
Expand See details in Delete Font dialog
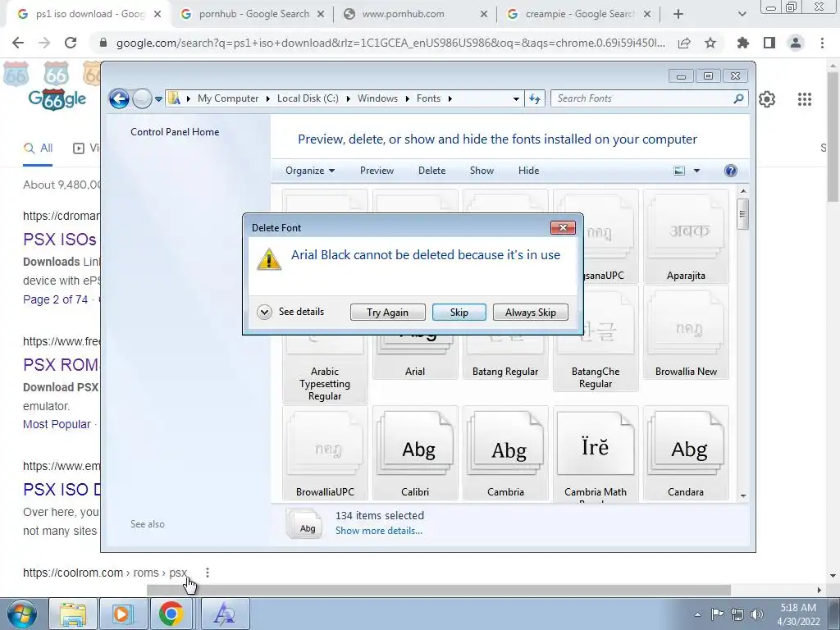(291, 312)
